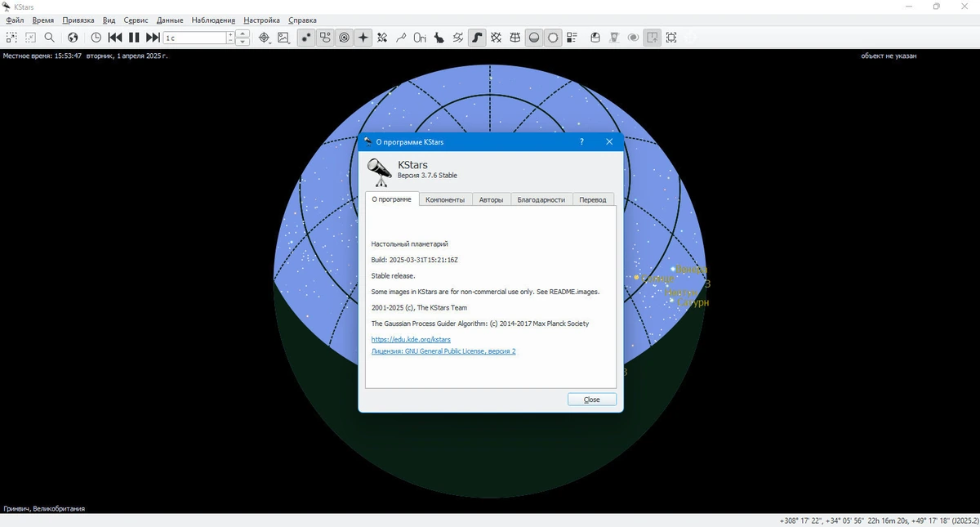This screenshot has width=980, height=527.
Task: Switch to the Благодарности tab
Action: (541, 199)
